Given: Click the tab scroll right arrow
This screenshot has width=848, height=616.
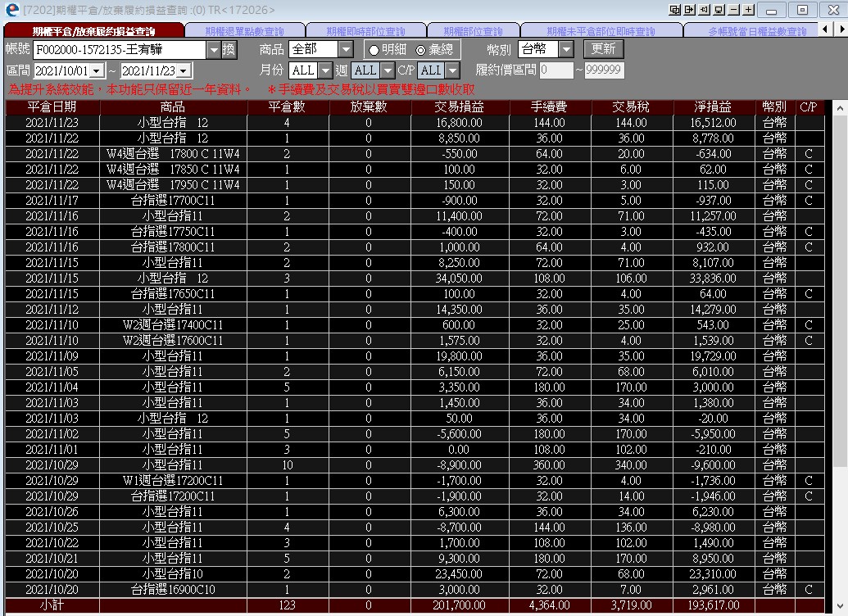Looking at the screenshot, I should [841, 29].
